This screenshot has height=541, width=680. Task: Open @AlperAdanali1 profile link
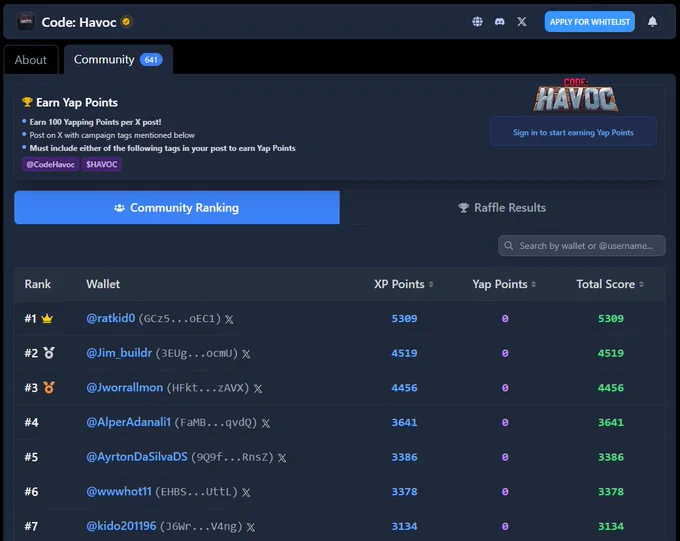[x=128, y=422]
